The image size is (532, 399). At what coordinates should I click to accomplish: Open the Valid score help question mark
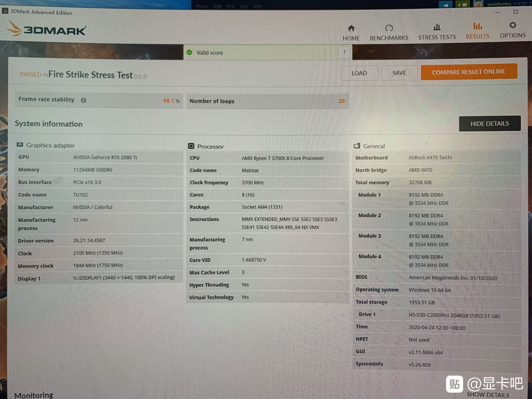click(344, 52)
